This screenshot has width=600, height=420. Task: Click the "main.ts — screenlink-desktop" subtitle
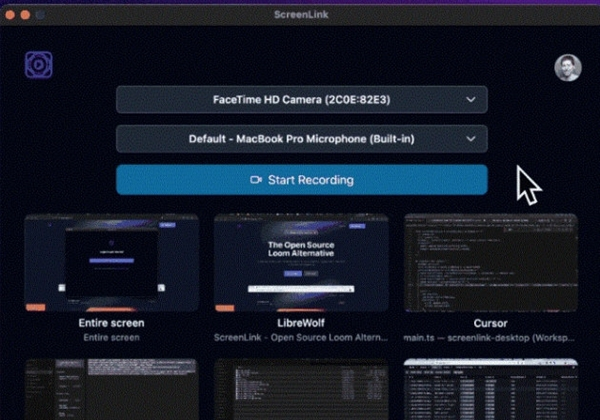[x=489, y=338]
